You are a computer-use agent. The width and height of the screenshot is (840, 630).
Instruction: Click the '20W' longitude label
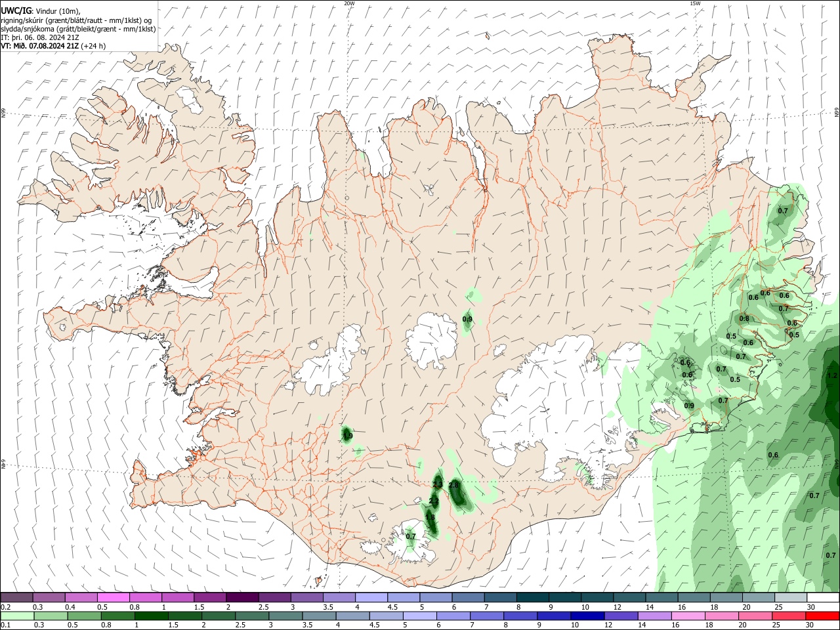point(349,3)
